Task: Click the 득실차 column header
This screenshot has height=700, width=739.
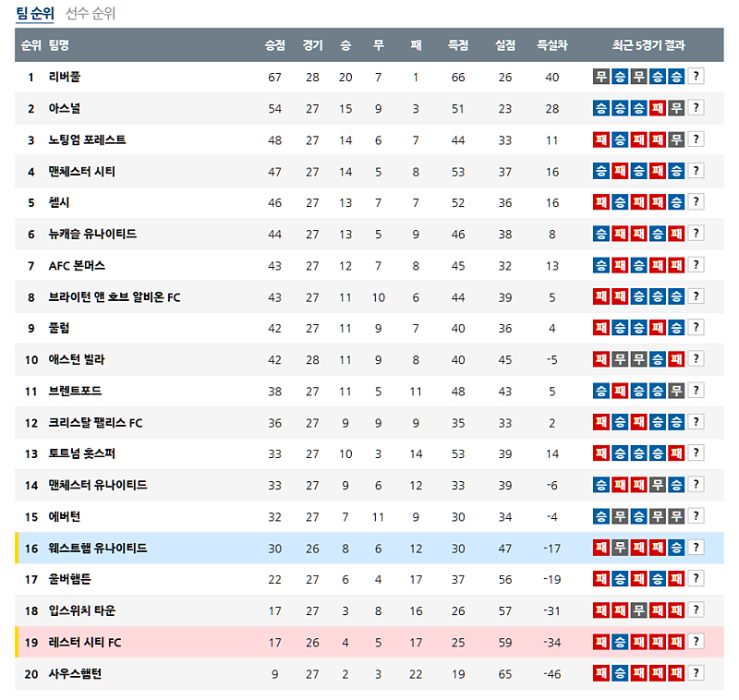Action: tap(552, 45)
